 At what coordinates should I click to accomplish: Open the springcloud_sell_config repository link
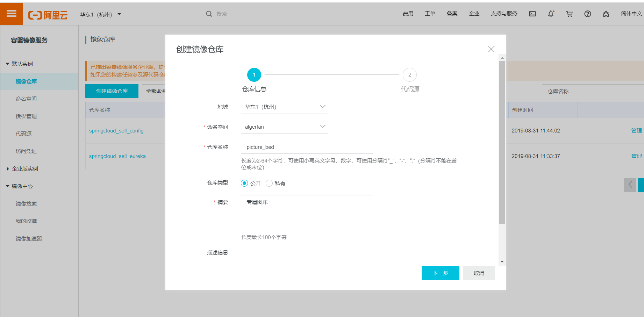pyautogui.click(x=116, y=131)
